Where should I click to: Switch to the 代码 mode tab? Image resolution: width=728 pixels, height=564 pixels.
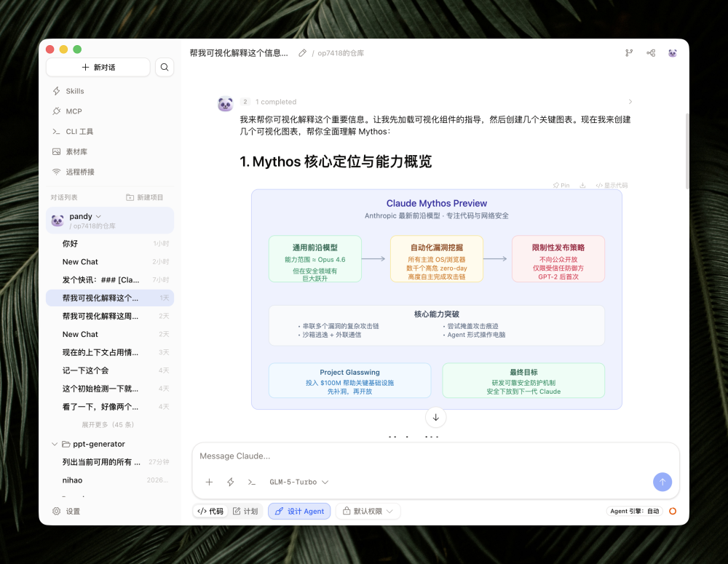(210, 511)
